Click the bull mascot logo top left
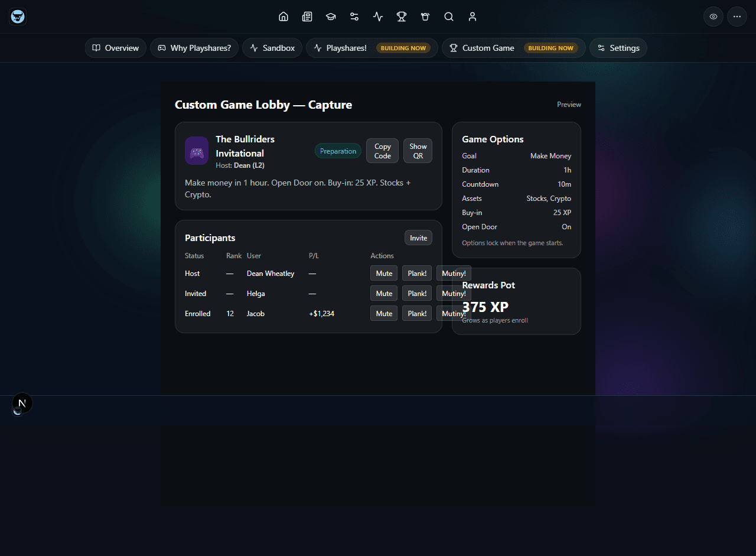This screenshot has width=756, height=556. [17, 17]
